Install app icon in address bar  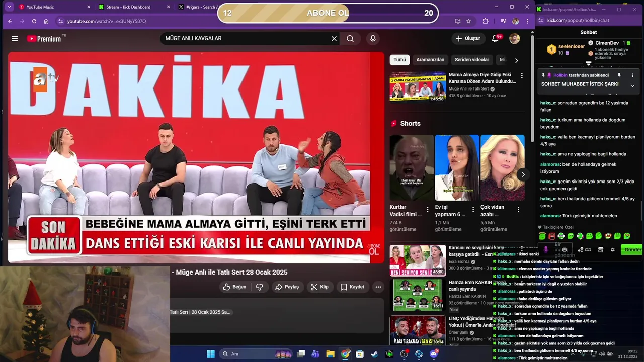pos(457,21)
